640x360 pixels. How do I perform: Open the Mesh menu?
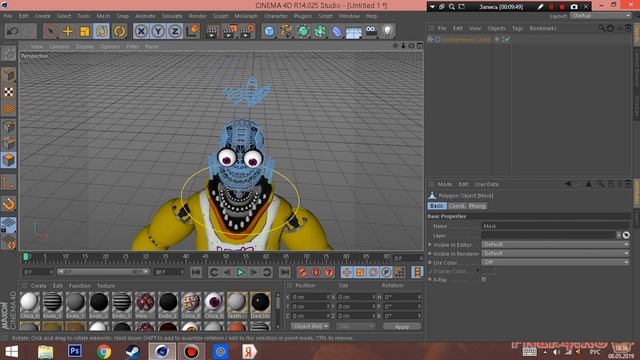(x=103, y=16)
